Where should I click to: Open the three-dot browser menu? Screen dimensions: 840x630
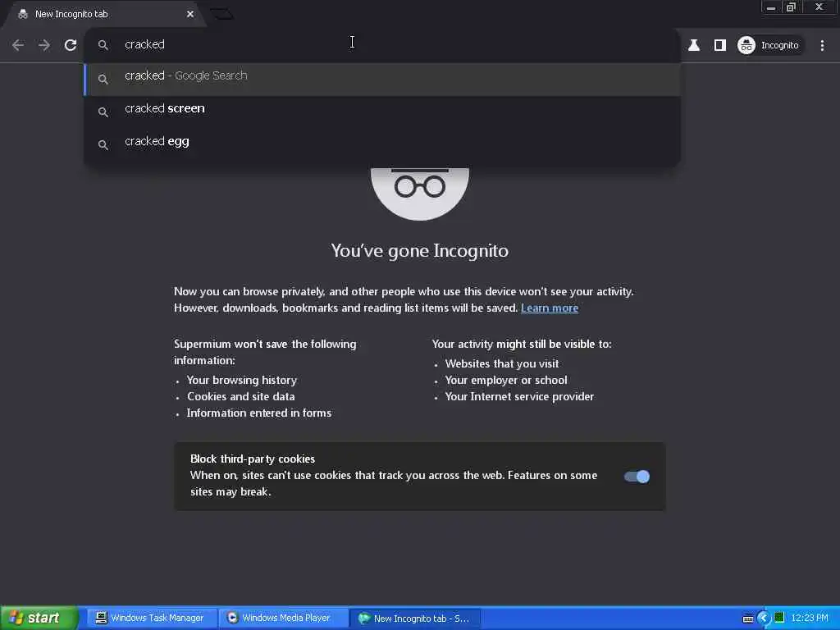(822, 45)
